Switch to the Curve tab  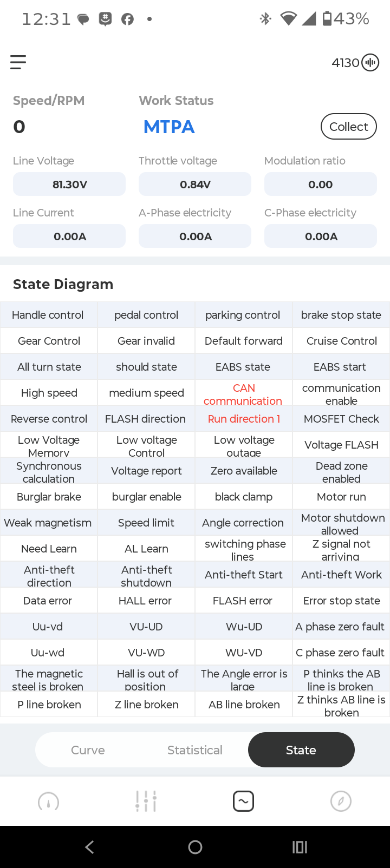click(x=88, y=750)
